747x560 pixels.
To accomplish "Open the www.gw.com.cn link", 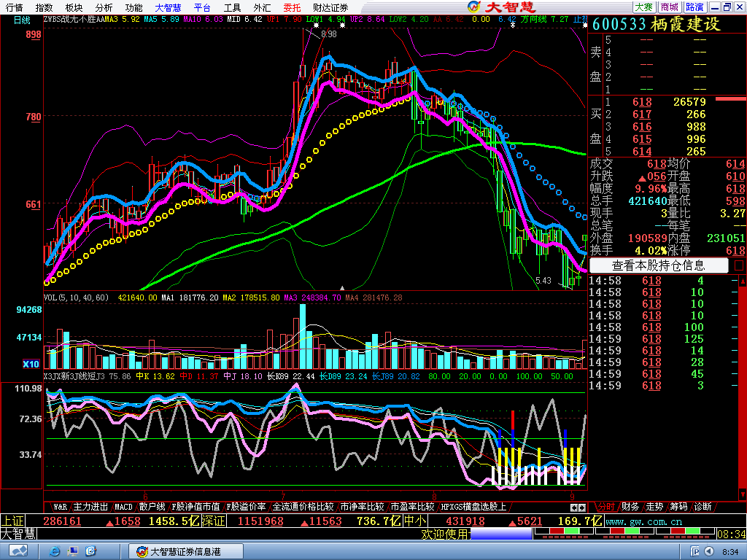I will [x=643, y=521].
